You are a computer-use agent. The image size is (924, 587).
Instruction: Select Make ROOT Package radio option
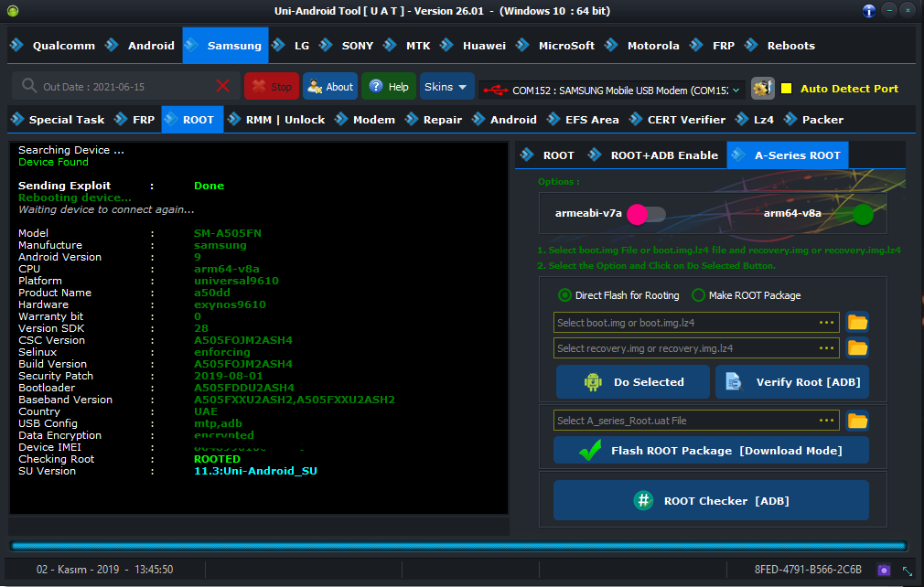699,295
